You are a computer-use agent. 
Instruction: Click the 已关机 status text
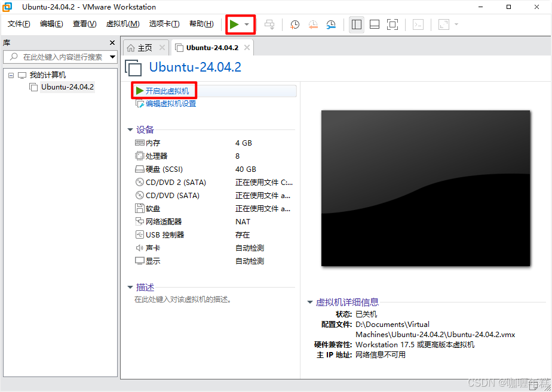[366, 314]
